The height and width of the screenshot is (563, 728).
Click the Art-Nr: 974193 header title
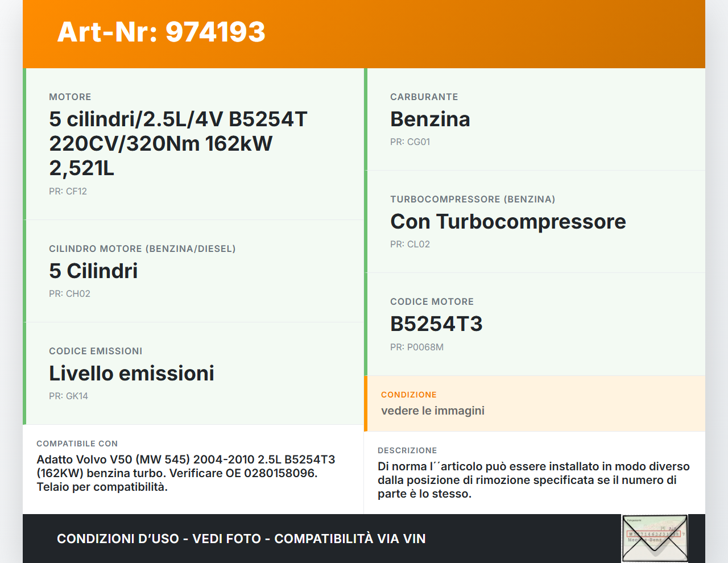click(161, 32)
